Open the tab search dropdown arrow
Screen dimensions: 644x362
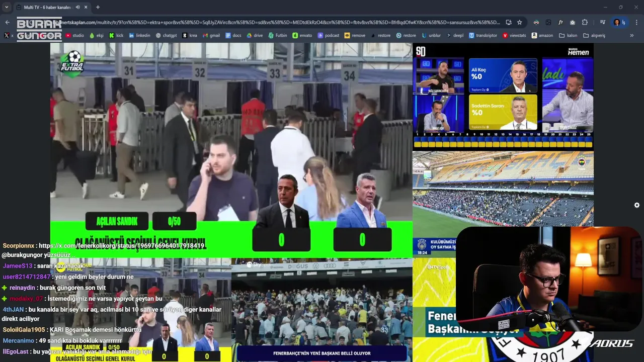pyautogui.click(x=7, y=7)
